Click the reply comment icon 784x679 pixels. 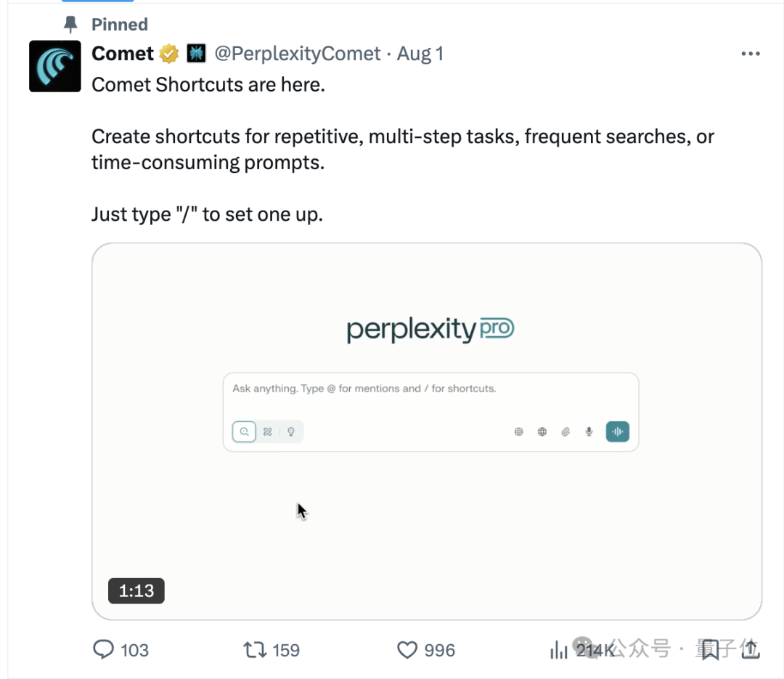(104, 649)
